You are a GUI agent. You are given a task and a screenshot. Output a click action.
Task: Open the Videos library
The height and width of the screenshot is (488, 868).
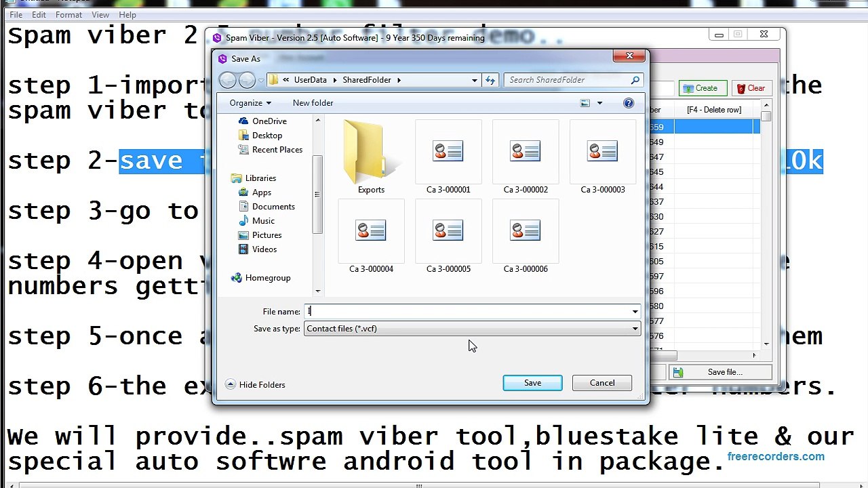pyautogui.click(x=258, y=249)
